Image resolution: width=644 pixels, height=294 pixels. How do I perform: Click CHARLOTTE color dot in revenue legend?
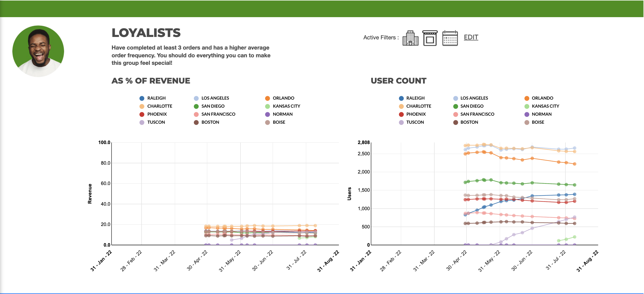click(x=142, y=106)
